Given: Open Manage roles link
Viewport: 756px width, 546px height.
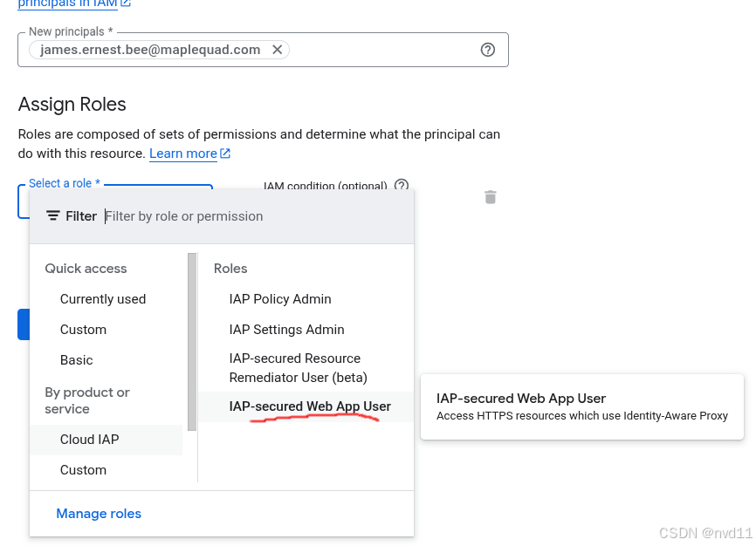Looking at the screenshot, I should (x=99, y=514).
